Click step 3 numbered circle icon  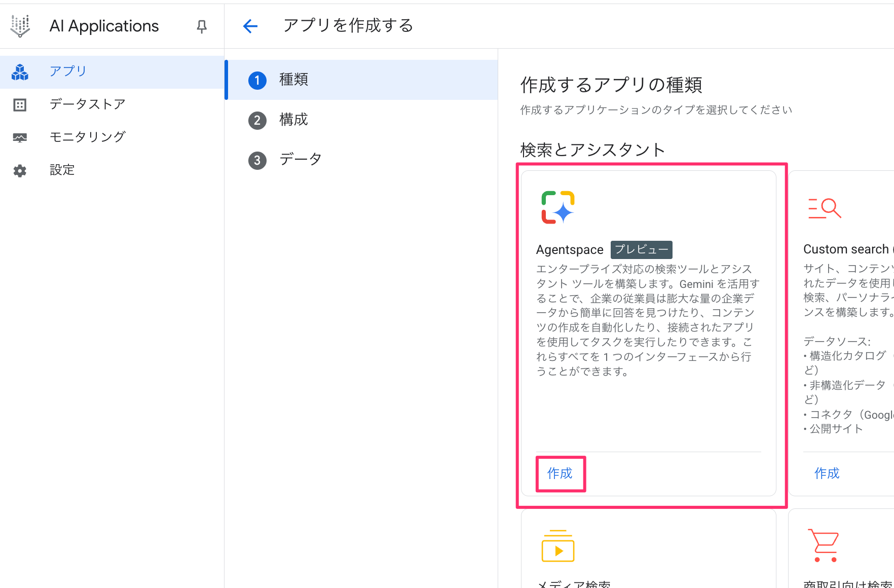point(257,160)
